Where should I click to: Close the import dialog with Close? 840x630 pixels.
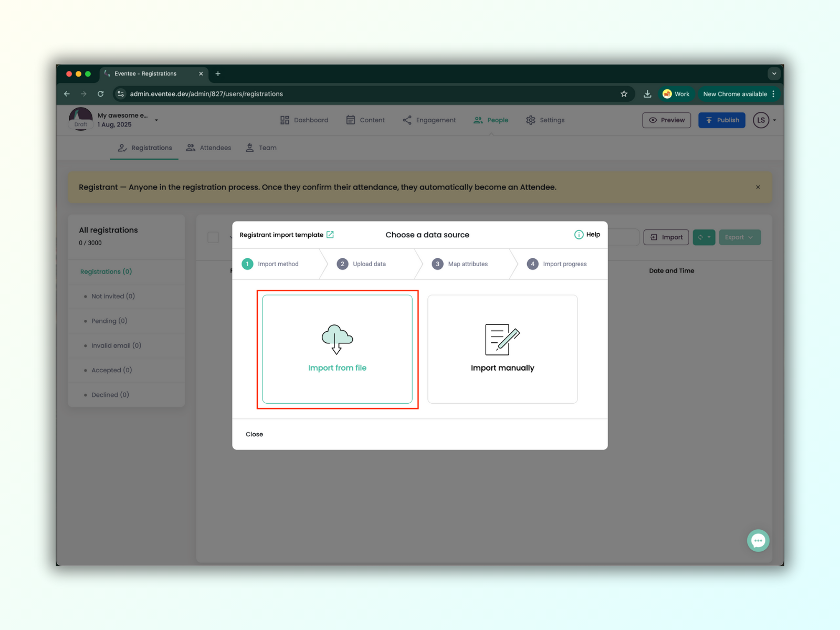(x=254, y=434)
